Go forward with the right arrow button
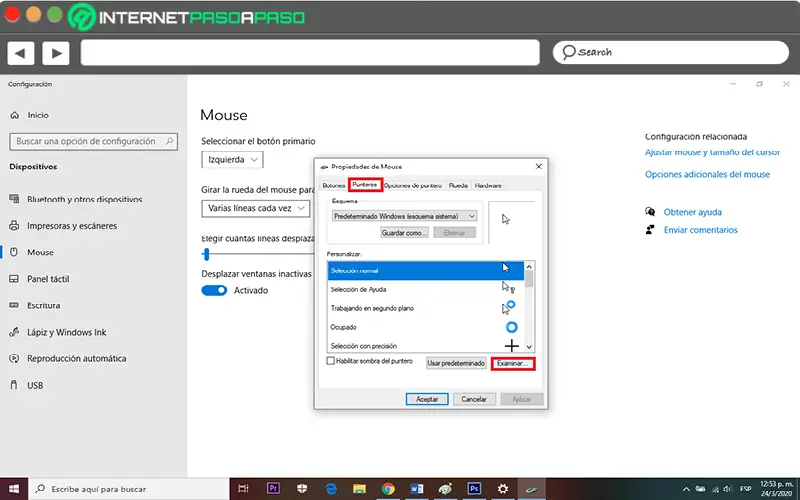800x500 pixels. pos(56,53)
